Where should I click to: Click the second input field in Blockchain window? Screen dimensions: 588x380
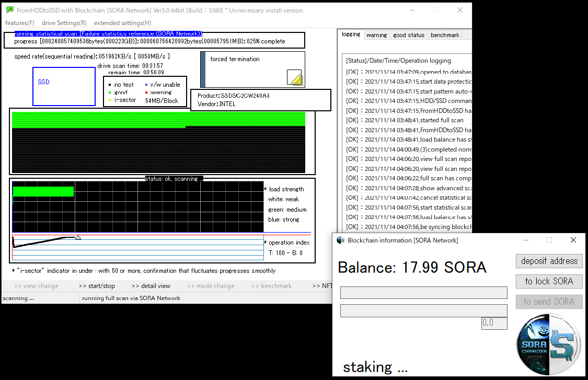tap(424, 310)
